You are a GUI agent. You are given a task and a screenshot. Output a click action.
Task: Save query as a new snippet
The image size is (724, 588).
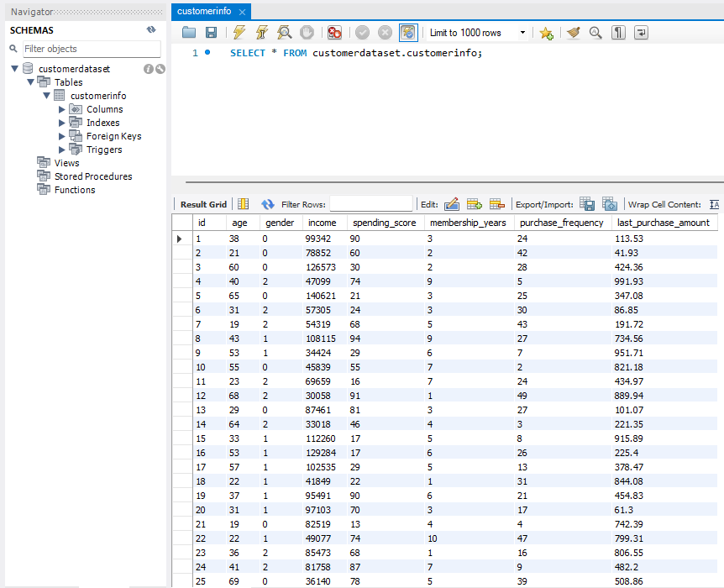(x=546, y=32)
